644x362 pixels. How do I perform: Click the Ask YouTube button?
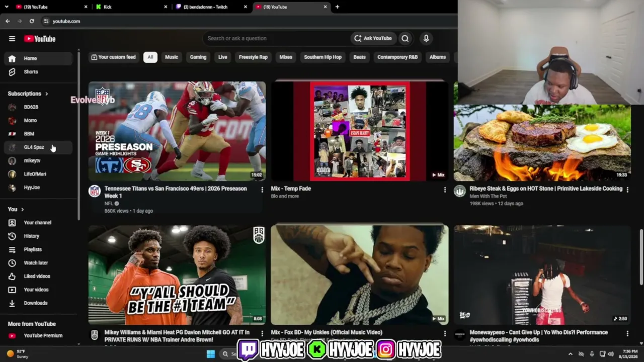373,38
